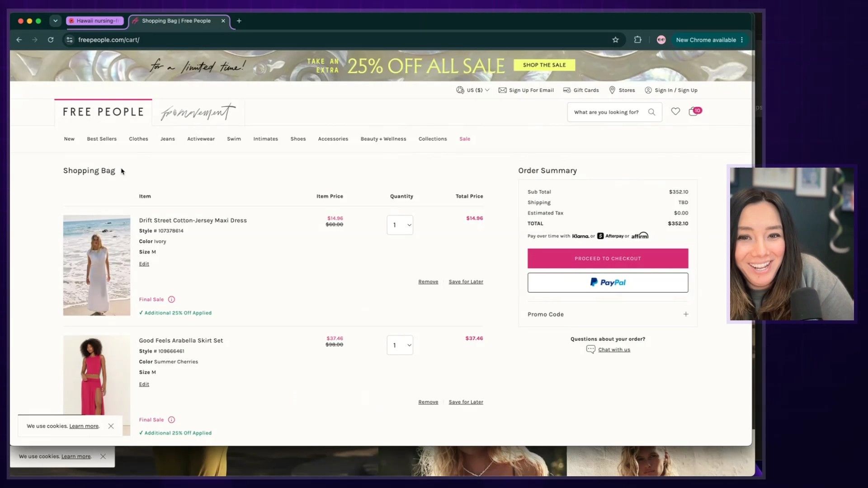Open the chat bubble icon
This screenshot has height=488, width=868.
[x=590, y=349]
